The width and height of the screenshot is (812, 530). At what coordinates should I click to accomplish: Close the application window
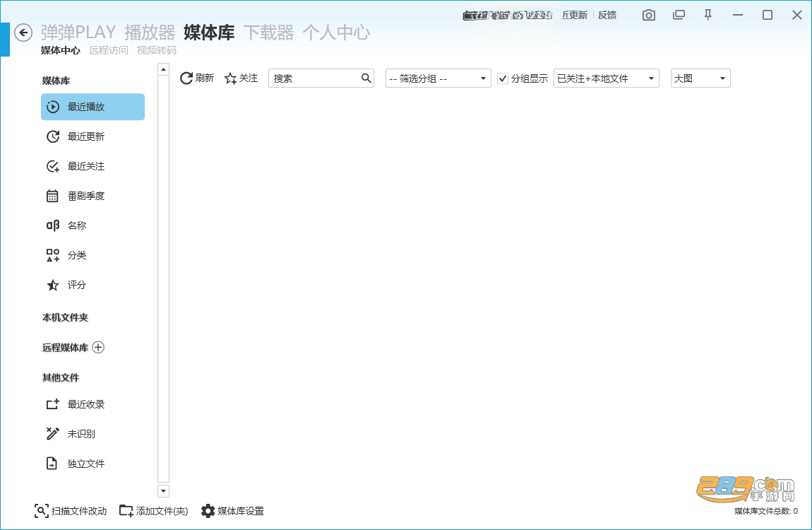point(797,15)
